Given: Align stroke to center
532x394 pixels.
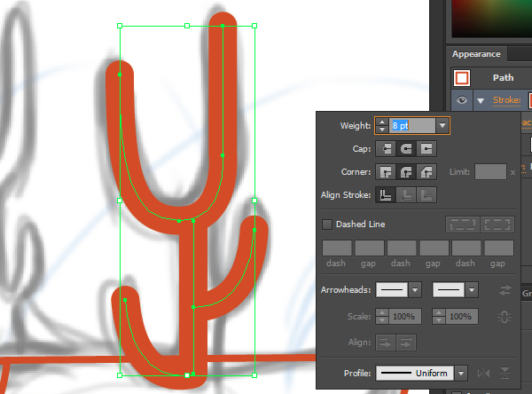Looking at the screenshot, I should pos(386,195).
